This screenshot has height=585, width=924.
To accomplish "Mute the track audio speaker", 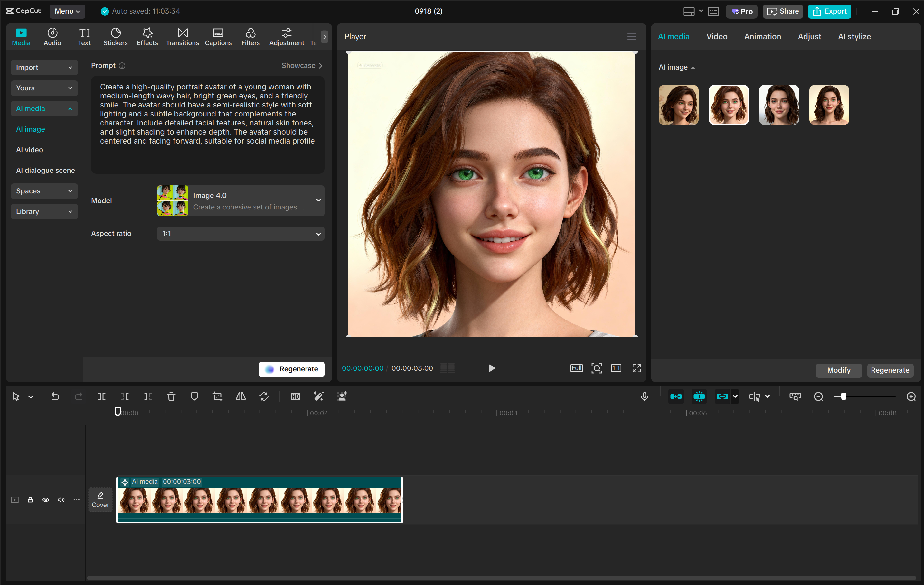I will point(61,500).
